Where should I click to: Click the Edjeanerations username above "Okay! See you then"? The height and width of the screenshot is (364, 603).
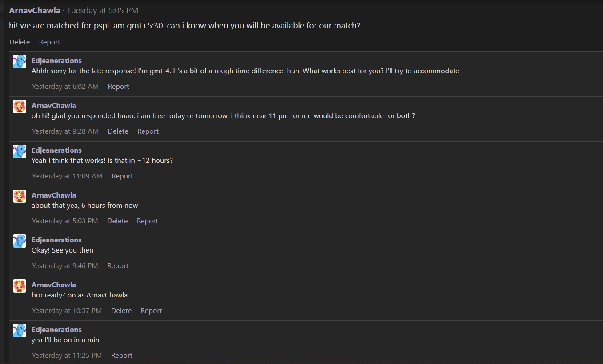(x=56, y=240)
